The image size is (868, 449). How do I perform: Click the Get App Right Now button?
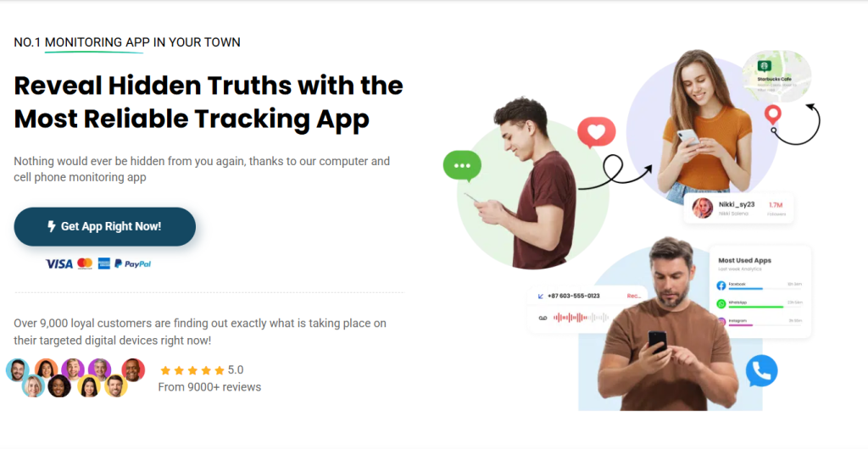click(x=104, y=227)
